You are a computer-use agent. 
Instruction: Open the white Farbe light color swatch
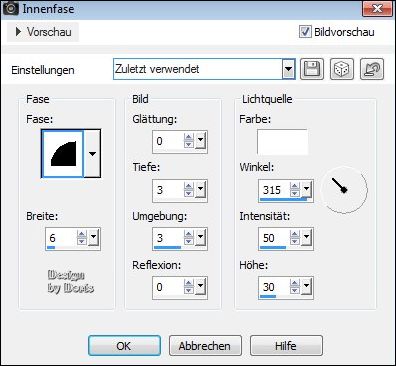pyautogui.click(x=282, y=142)
